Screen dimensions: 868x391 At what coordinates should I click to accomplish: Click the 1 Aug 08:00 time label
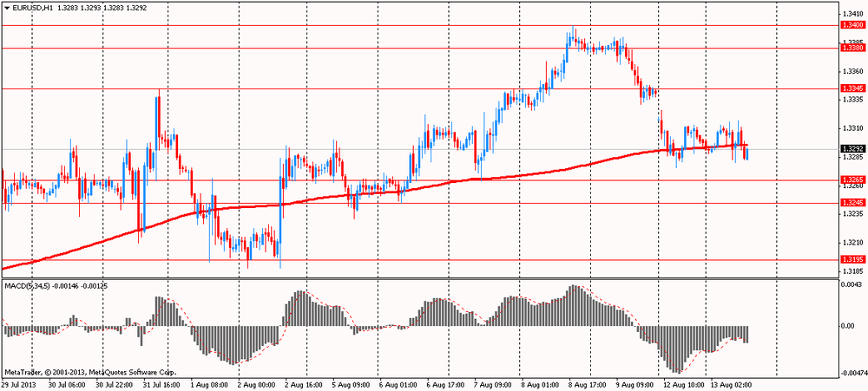(208, 384)
